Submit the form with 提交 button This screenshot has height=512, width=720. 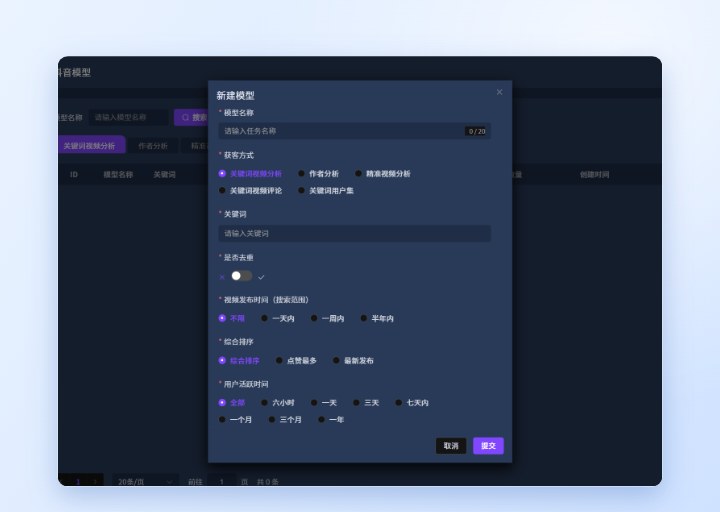click(x=488, y=446)
